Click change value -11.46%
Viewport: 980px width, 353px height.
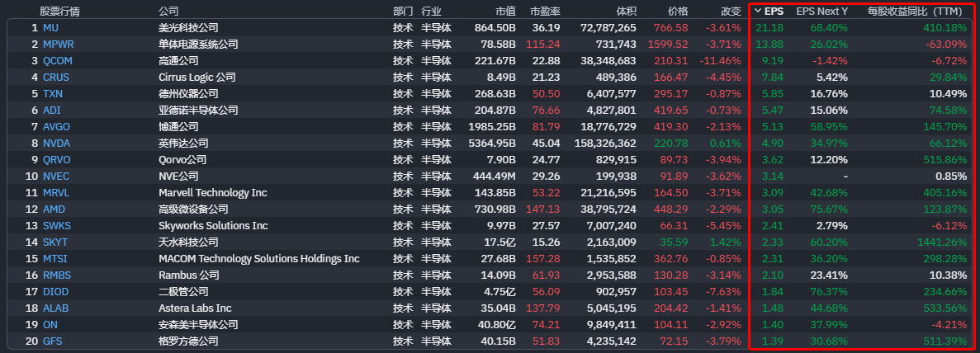point(722,60)
